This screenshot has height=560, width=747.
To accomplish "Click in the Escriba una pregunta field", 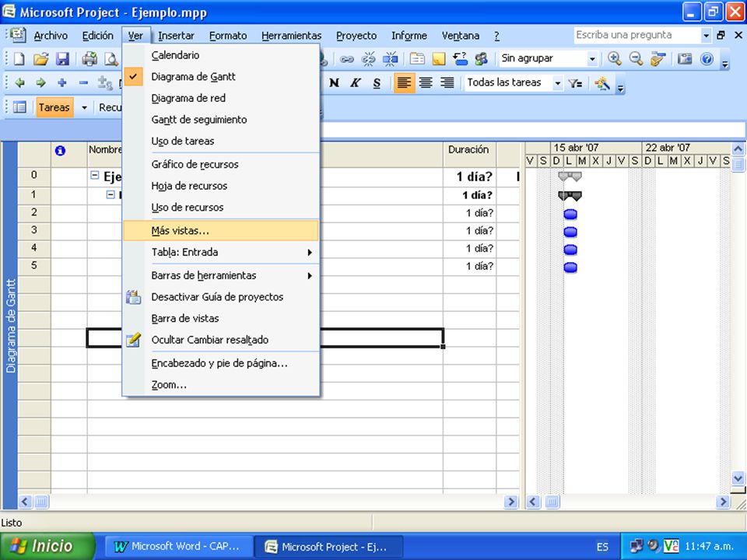I will [637, 35].
